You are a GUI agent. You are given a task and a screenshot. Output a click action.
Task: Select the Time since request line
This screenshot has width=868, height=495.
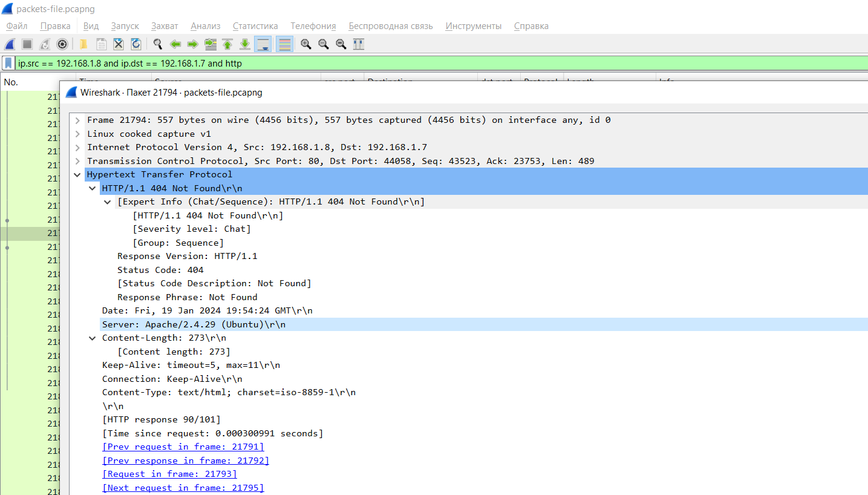click(x=212, y=433)
